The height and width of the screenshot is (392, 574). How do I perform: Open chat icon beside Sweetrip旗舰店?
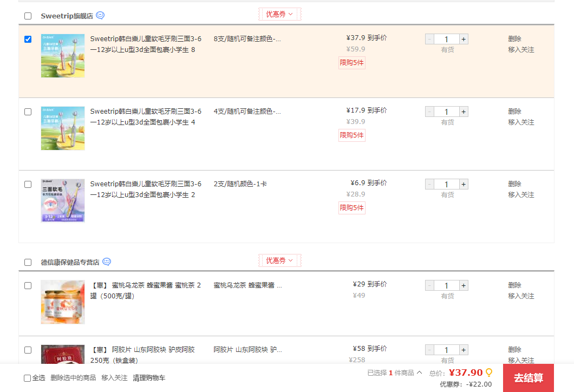[x=100, y=16]
